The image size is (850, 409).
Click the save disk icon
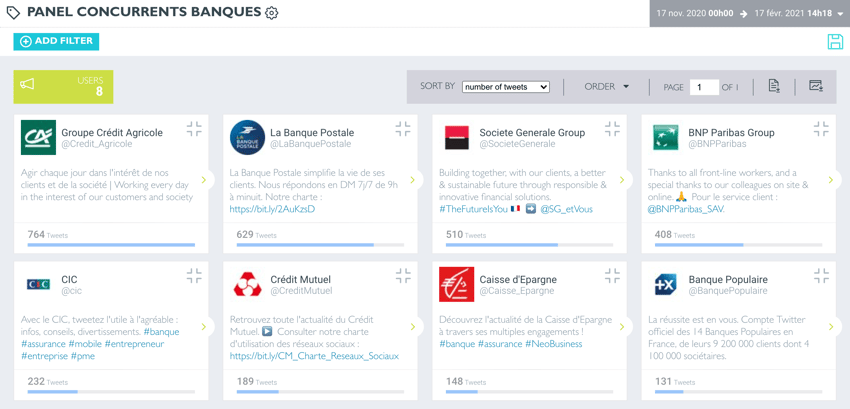pyautogui.click(x=835, y=42)
